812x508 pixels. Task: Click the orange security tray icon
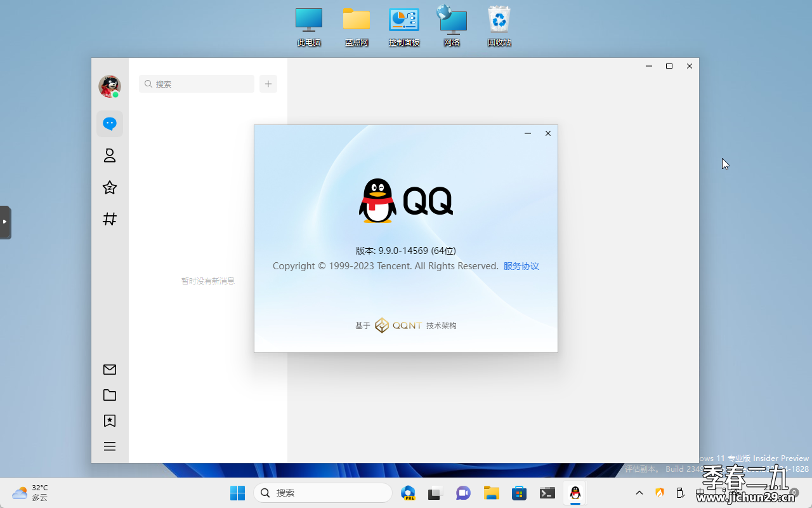click(660, 493)
